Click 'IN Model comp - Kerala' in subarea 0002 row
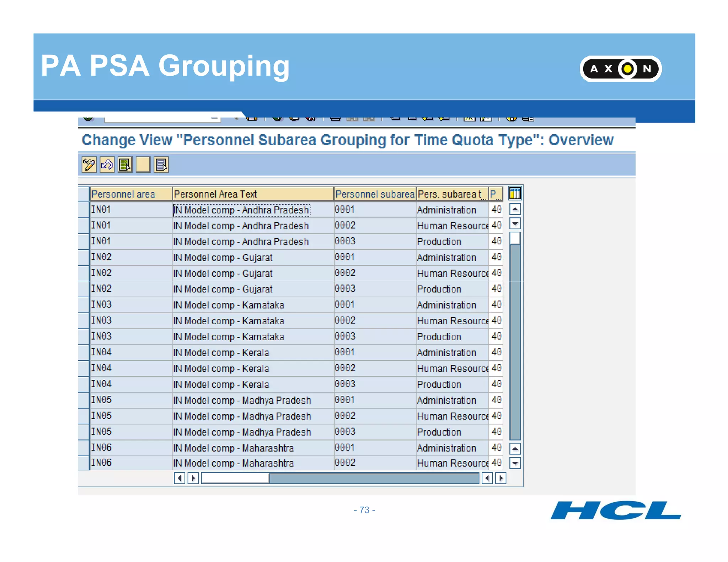 click(x=253, y=368)
